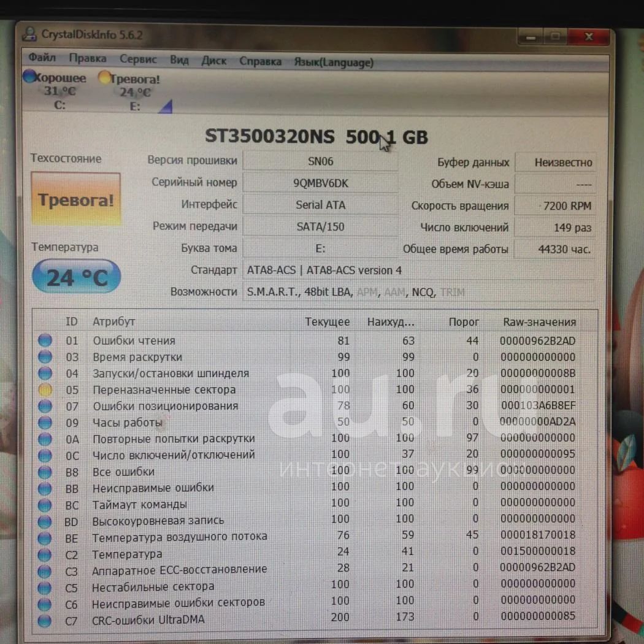Click status orb for Нестабильные сектора row
Viewport: 644px width, 644px height.
[44, 588]
